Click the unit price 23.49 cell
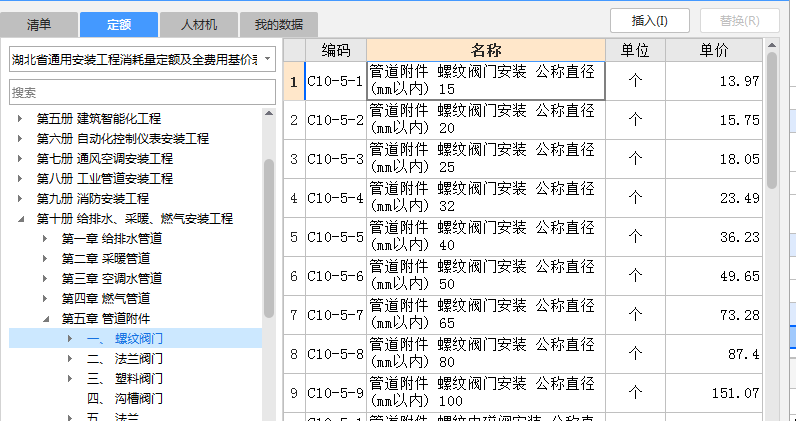796x421 pixels. click(714, 198)
